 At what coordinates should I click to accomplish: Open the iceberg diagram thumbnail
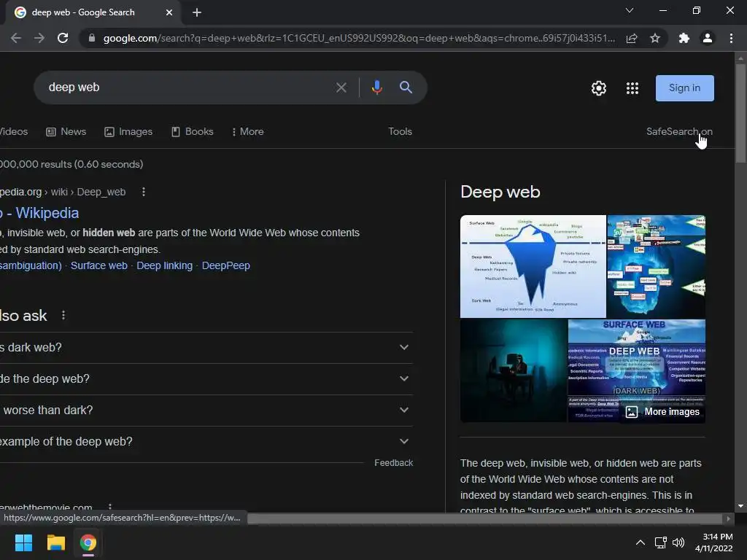click(x=533, y=266)
